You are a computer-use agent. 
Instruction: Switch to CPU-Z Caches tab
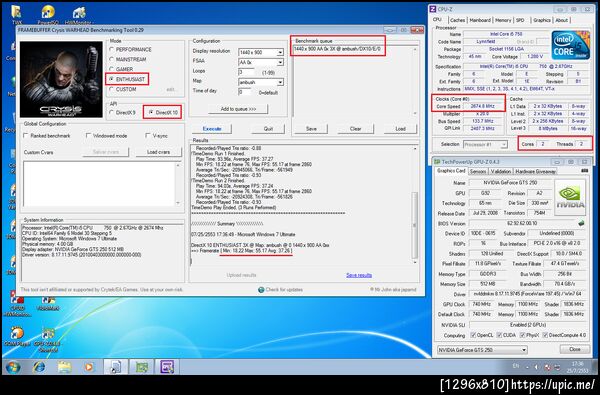[457, 20]
